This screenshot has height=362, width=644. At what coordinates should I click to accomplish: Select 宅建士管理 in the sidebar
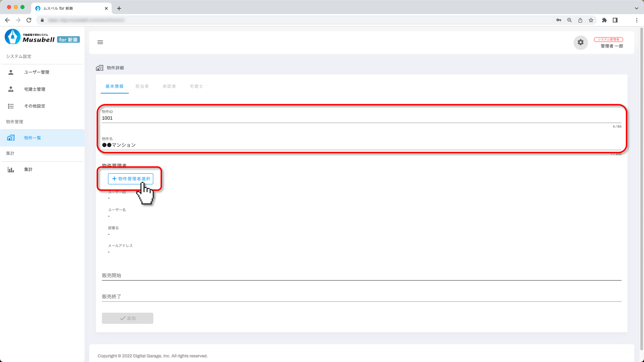point(35,89)
